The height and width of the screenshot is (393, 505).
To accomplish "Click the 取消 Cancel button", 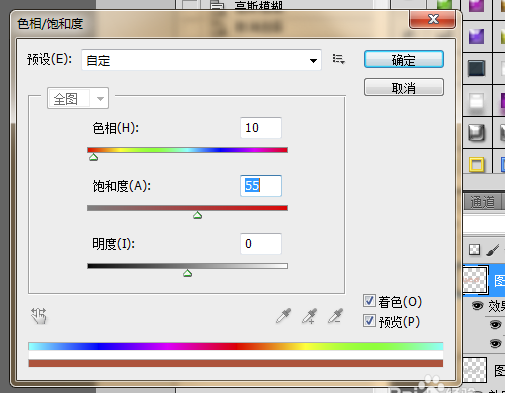I will click(x=404, y=87).
